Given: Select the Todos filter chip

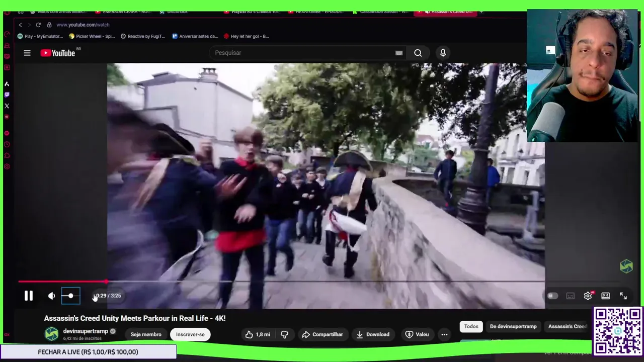Looking at the screenshot, I should pos(471,326).
